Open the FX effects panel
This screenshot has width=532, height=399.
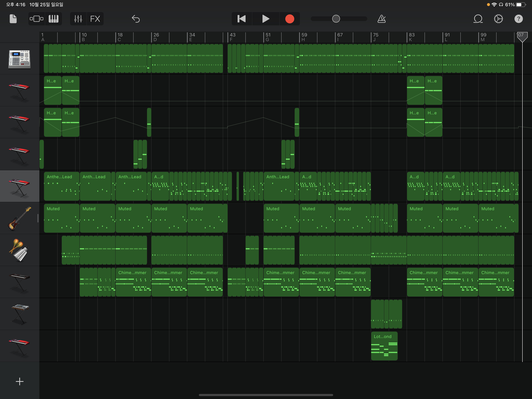95,19
